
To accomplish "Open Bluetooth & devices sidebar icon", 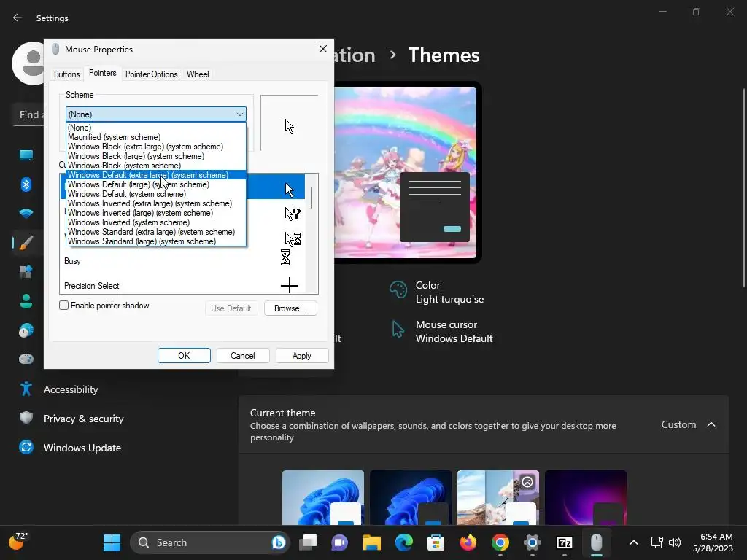I will click(x=26, y=184).
